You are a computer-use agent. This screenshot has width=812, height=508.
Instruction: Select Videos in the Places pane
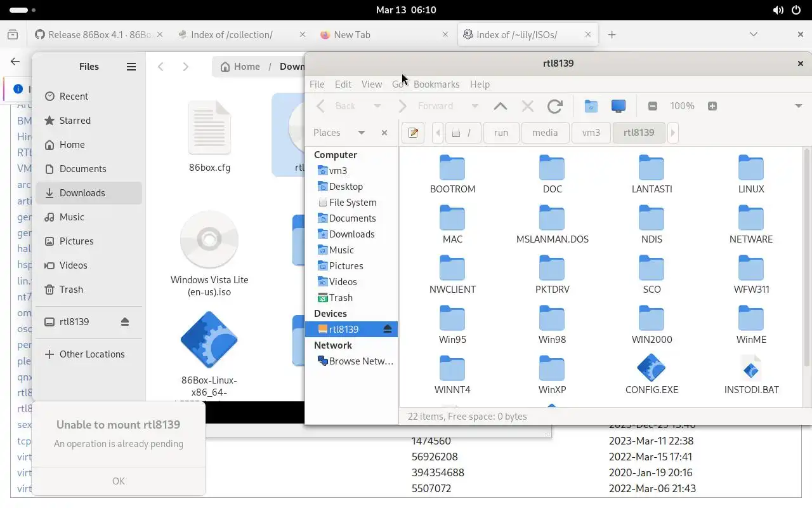(352, 282)
